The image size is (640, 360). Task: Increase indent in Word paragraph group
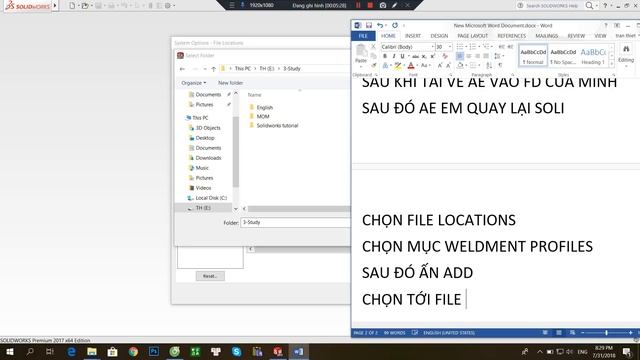tap(510, 47)
